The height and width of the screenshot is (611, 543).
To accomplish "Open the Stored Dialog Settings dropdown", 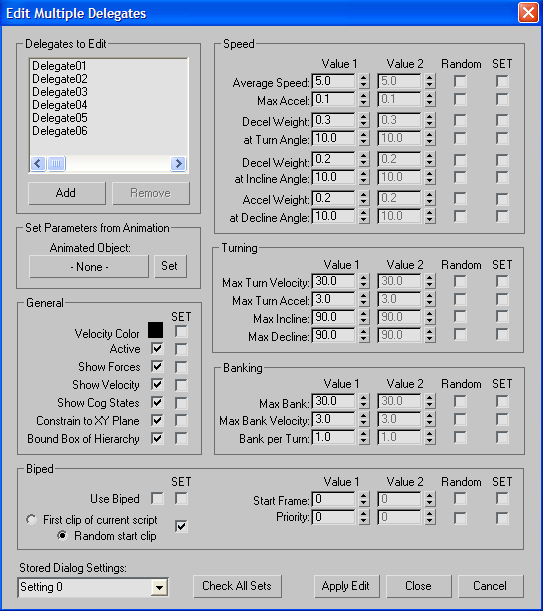I will pos(159,587).
